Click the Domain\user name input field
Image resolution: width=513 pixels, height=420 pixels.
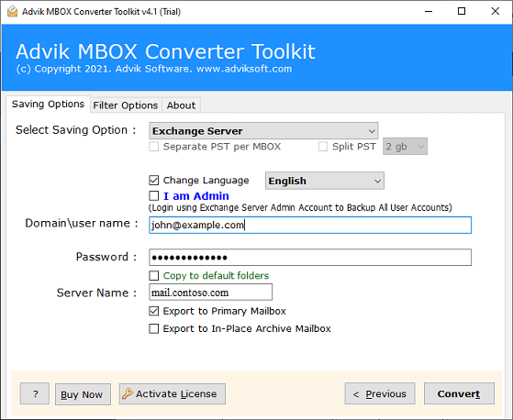(x=310, y=225)
